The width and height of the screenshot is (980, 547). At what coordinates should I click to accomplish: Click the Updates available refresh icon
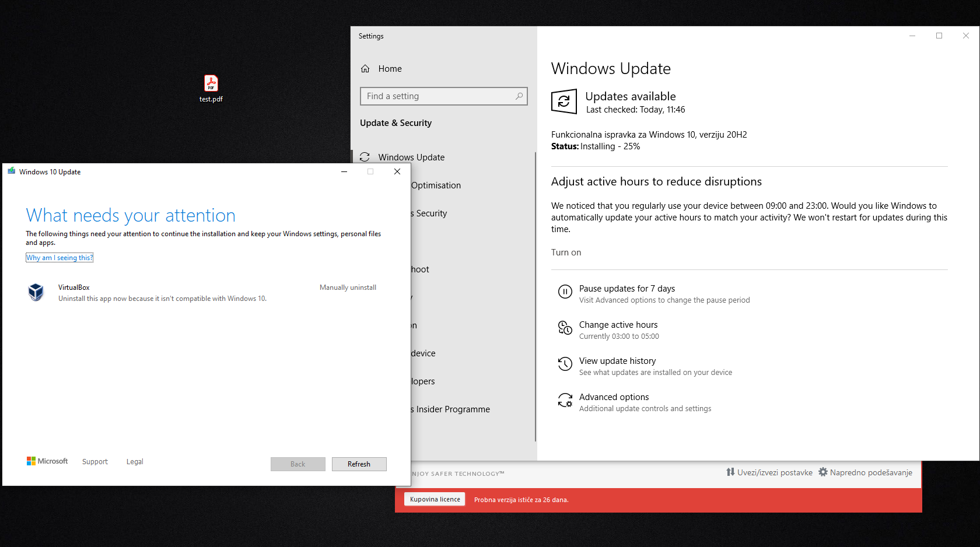(564, 101)
